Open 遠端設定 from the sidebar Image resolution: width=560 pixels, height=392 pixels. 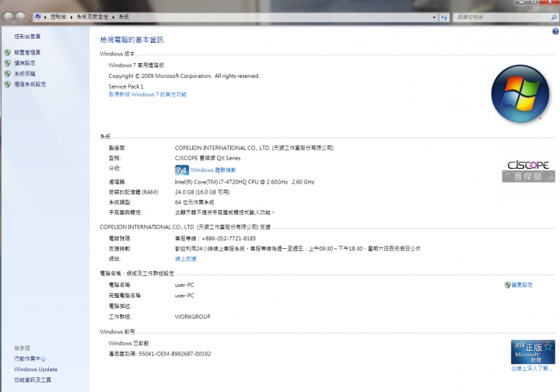[x=25, y=63]
